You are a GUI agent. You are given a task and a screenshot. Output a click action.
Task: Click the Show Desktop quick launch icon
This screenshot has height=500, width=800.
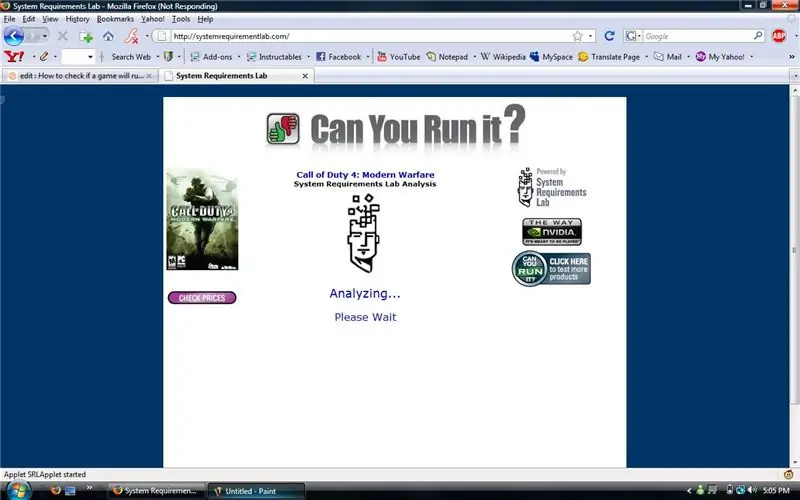pyautogui.click(x=70, y=491)
